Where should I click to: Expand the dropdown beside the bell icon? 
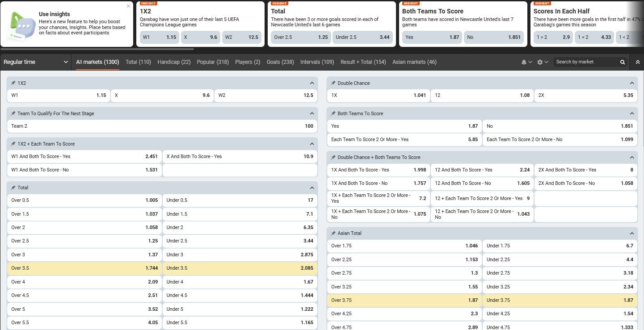tap(529, 62)
